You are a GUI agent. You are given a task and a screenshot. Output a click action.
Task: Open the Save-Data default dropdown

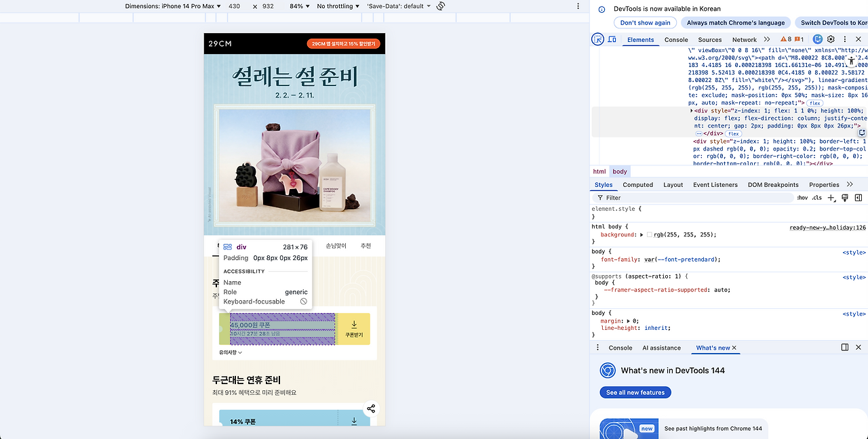pyautogui.click(x=399, y=6)
